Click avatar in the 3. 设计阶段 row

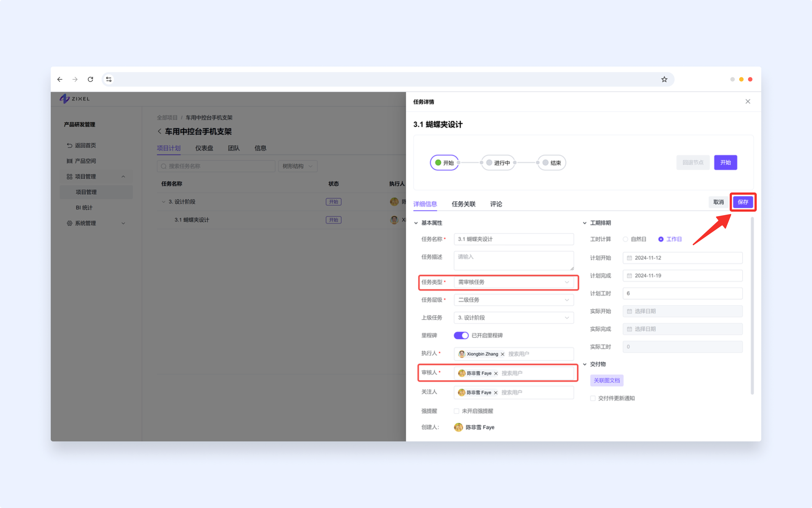[394, 202]
